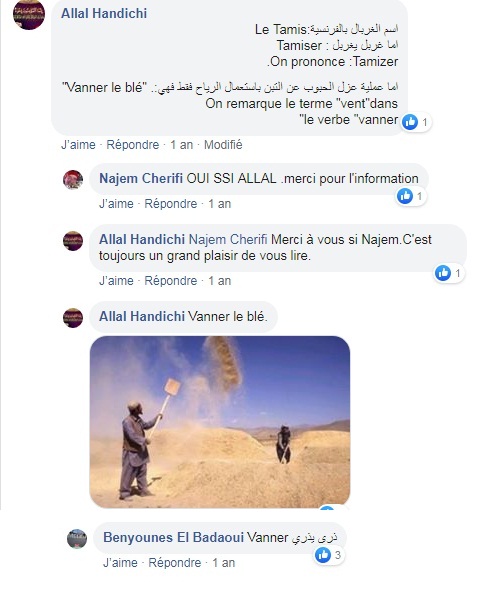This screenshot has height=592, width=502.
Task: Click Répondre under Najem Cherifi's reply
Action: coord(171,204)
